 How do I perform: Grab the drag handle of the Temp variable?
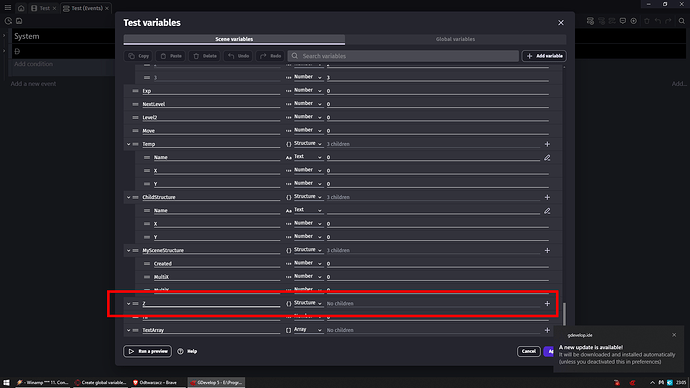[135, 144]
